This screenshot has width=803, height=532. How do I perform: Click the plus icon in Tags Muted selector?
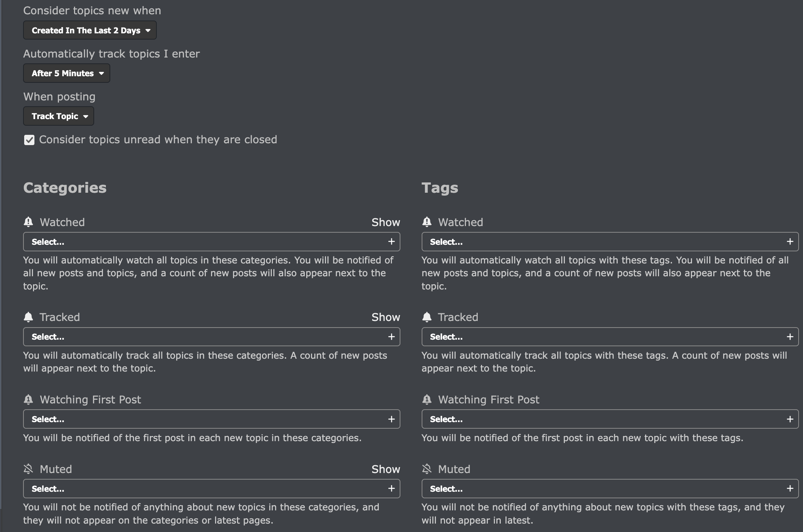click(x=790, y=488)
